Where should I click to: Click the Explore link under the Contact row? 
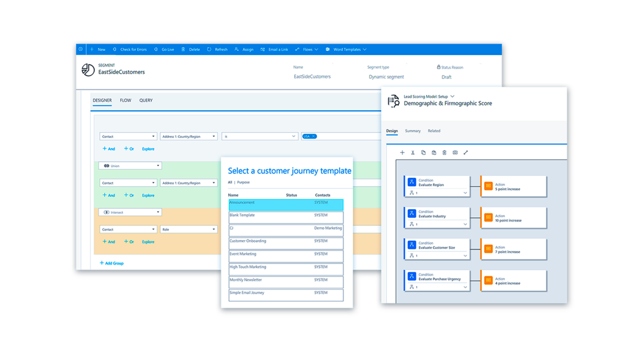pos(148,149)
